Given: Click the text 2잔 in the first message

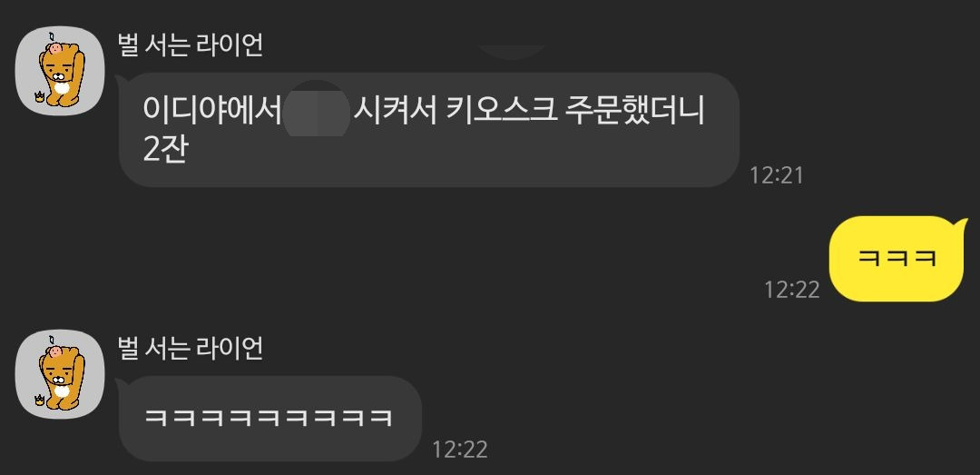Looking at the screenshot, I should click(165, 150).
